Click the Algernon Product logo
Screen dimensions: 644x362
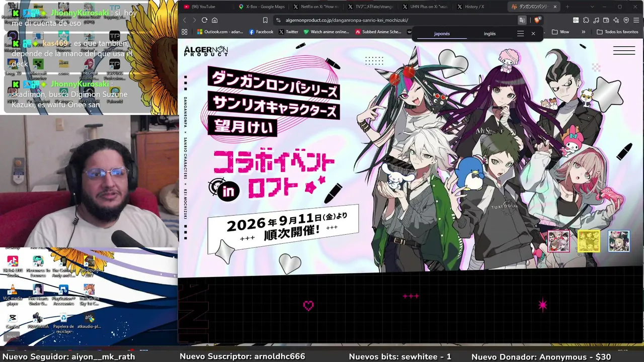(206, 51)
